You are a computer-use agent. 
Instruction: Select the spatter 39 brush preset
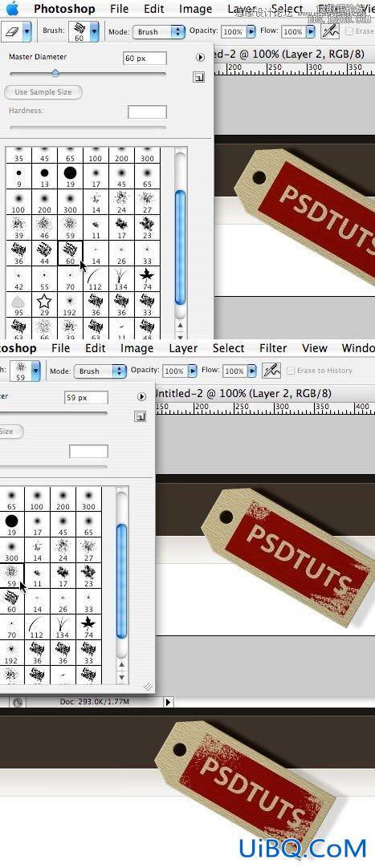(x=19, y=228)
